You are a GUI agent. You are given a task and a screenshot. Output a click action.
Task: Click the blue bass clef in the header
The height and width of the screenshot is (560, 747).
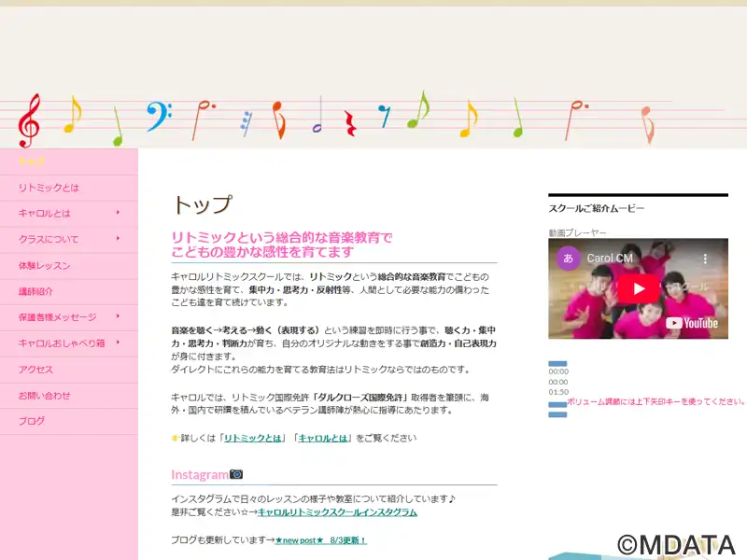point(158,116)
